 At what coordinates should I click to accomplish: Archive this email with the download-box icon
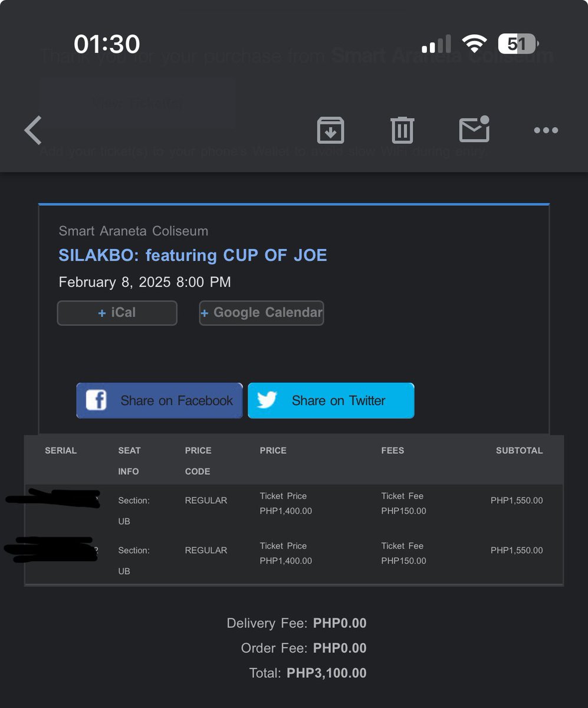330,130
